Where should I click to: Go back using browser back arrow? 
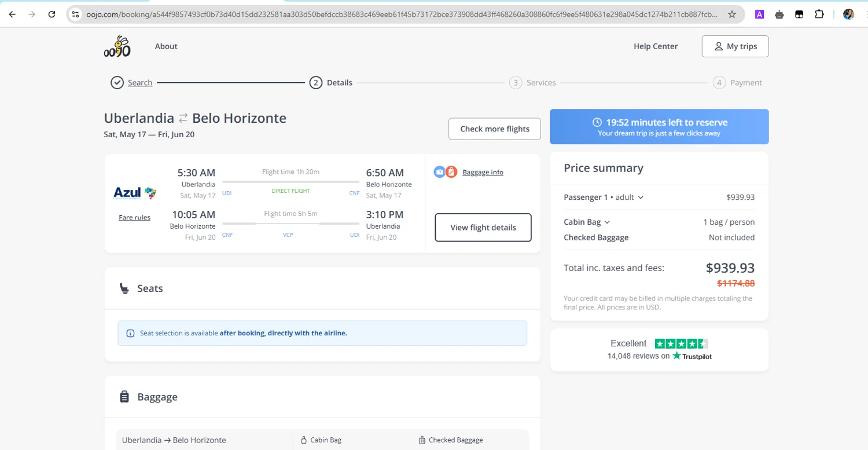pyautogui.click(x=12, y=14)
